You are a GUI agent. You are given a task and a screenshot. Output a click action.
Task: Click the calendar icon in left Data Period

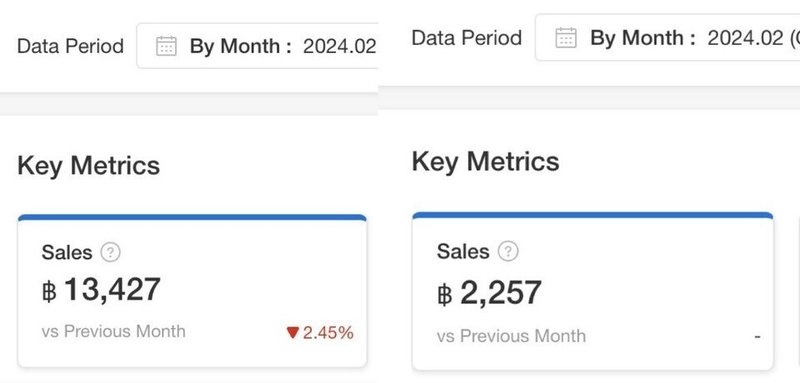click(166, 46)
